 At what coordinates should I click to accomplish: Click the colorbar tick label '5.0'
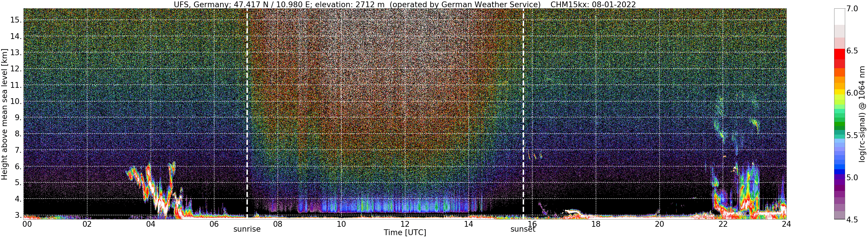852,177
